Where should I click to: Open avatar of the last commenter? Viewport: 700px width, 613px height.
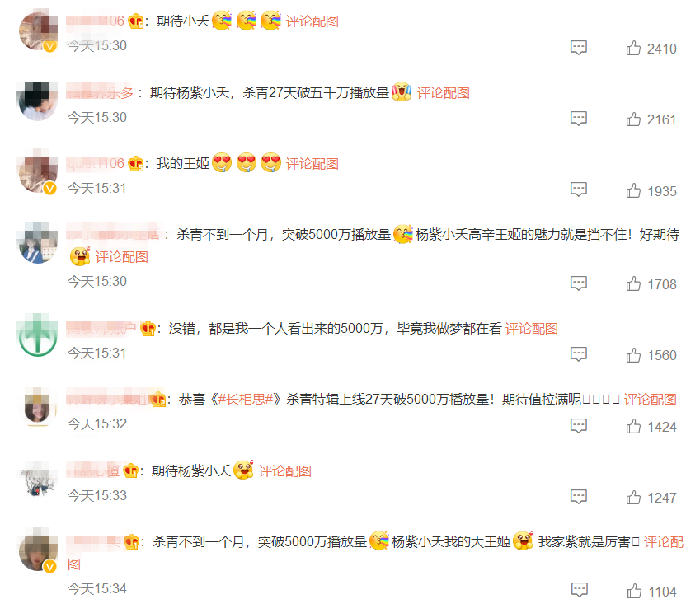39,550
